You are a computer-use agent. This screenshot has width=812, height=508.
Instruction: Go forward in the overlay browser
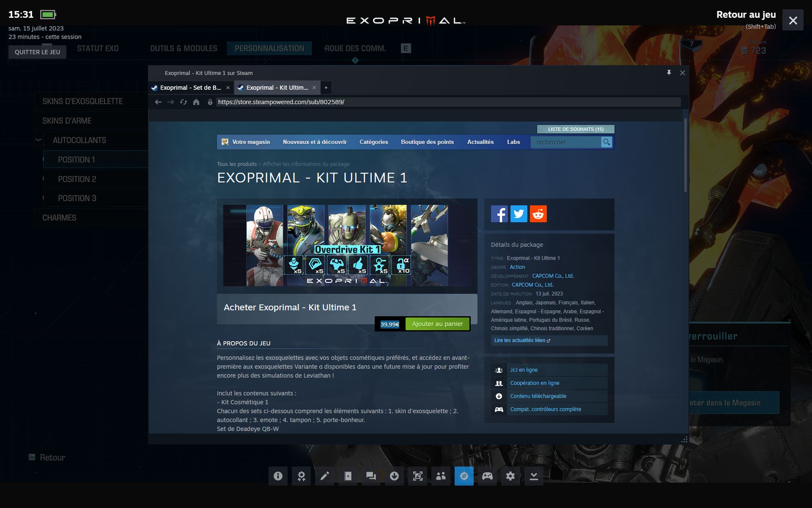pos(171,102)
